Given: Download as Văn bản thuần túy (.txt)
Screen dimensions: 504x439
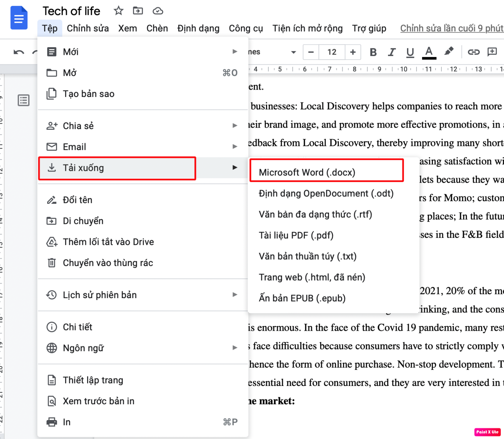Looking at the screenshot, I should click(333, 256).
